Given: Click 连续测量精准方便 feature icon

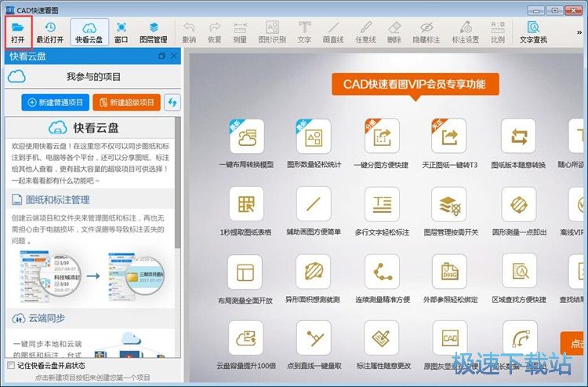Looking at the screenshot, I should (382, 272).
